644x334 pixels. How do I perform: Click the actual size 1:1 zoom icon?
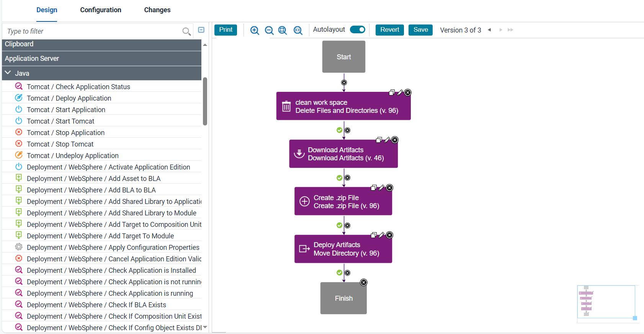tap(298, 30)
